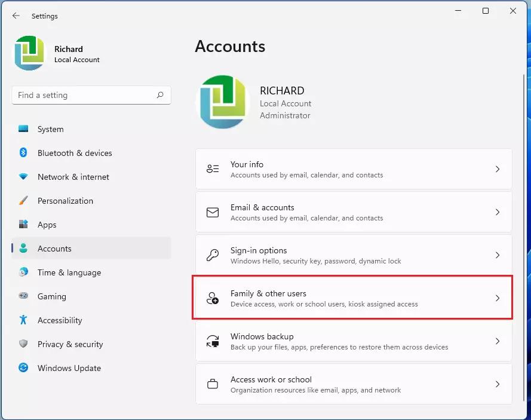Open Bluetooth & devices via its icon
Image resolution: width=531 pixels, height=420 pixels.
click(x=23, y=153)
